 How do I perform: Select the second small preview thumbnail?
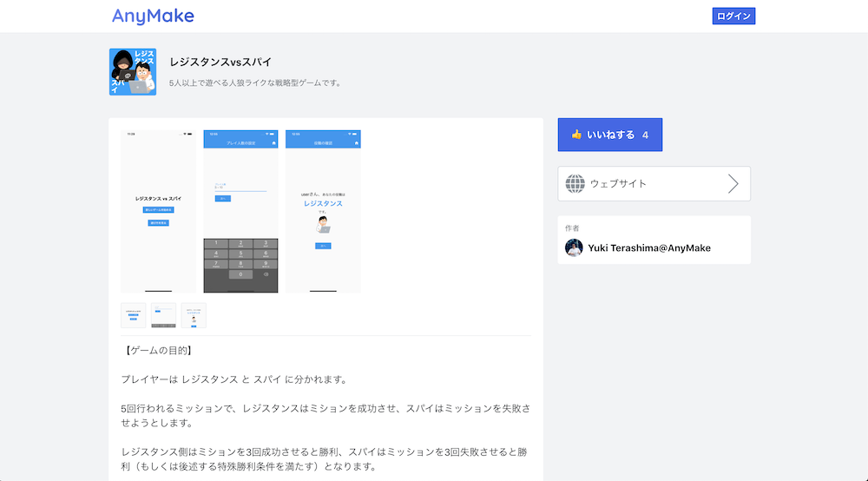163,315
